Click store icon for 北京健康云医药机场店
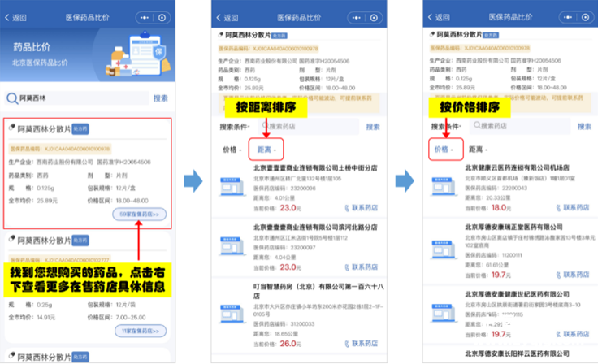Screen dimensions: 598x364 [443, 186]
